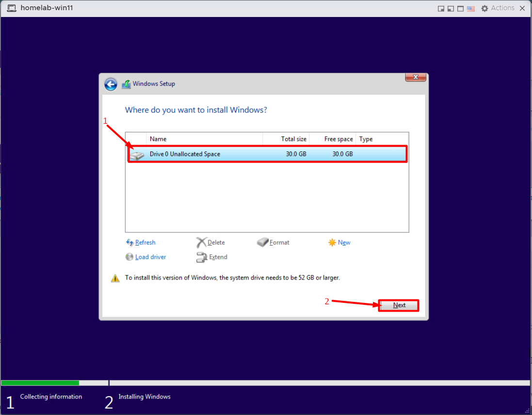The height and width of the screenshot is (415, 532).
Task: Click the Format drive icon
Action: tap(263, 242)
